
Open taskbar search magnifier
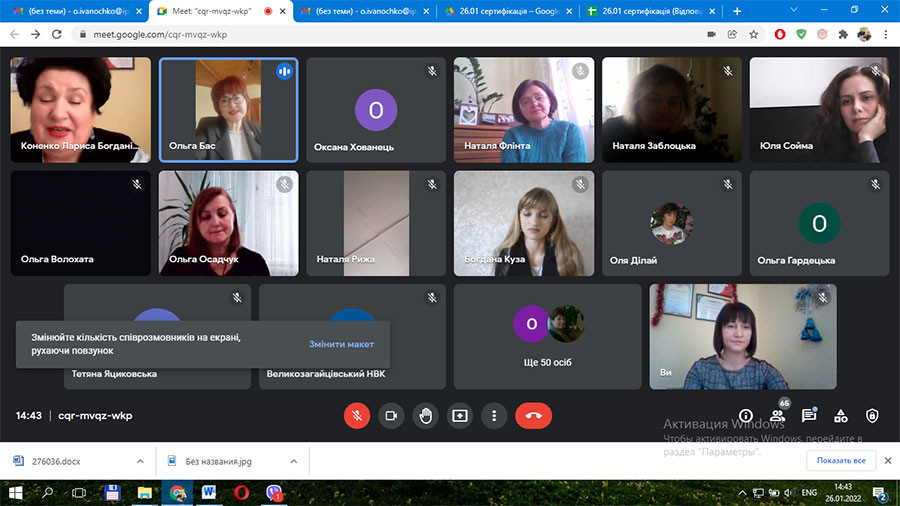click(x=48, y=493)
